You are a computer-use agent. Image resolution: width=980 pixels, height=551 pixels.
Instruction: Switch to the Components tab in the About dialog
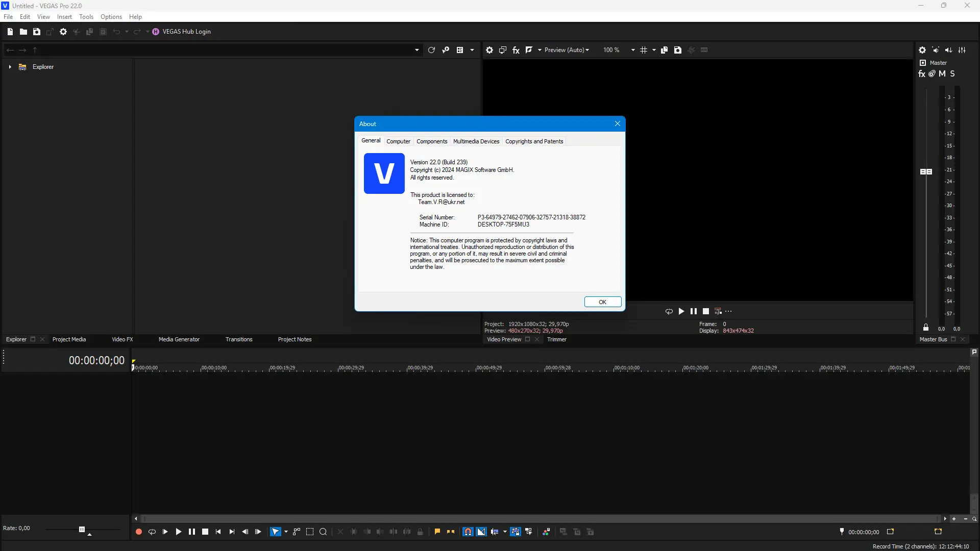(x=431, y=141)
